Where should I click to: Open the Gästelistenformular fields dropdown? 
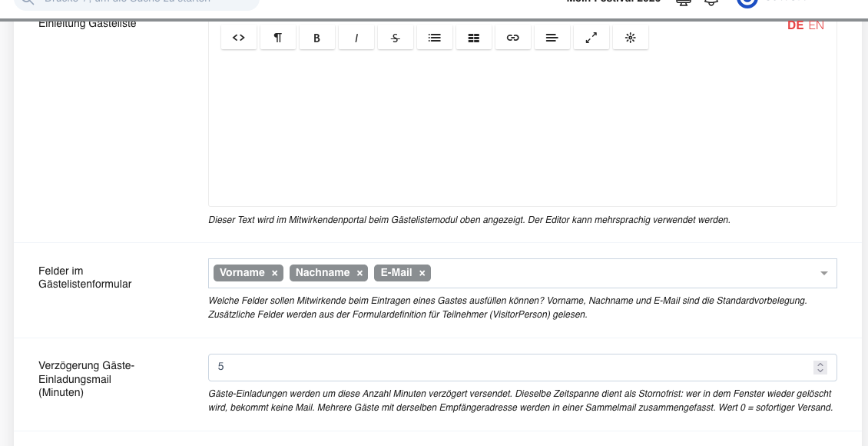[823, 273]
